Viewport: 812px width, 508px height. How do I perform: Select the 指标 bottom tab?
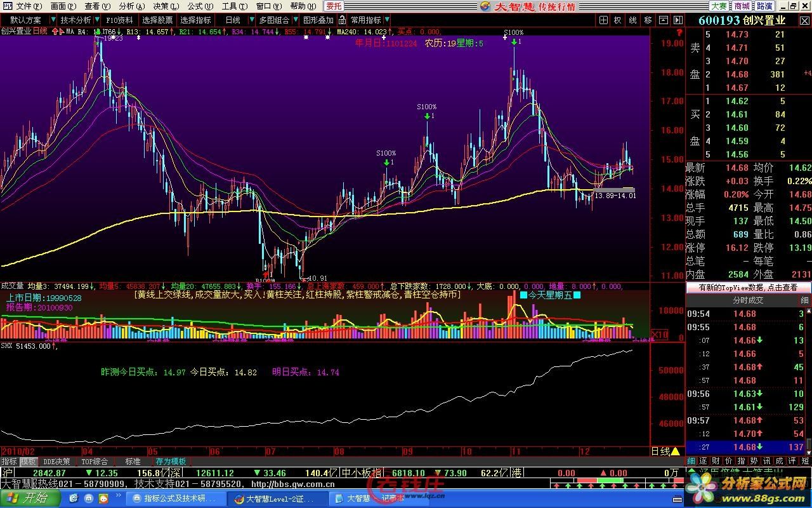click(10, 462)
